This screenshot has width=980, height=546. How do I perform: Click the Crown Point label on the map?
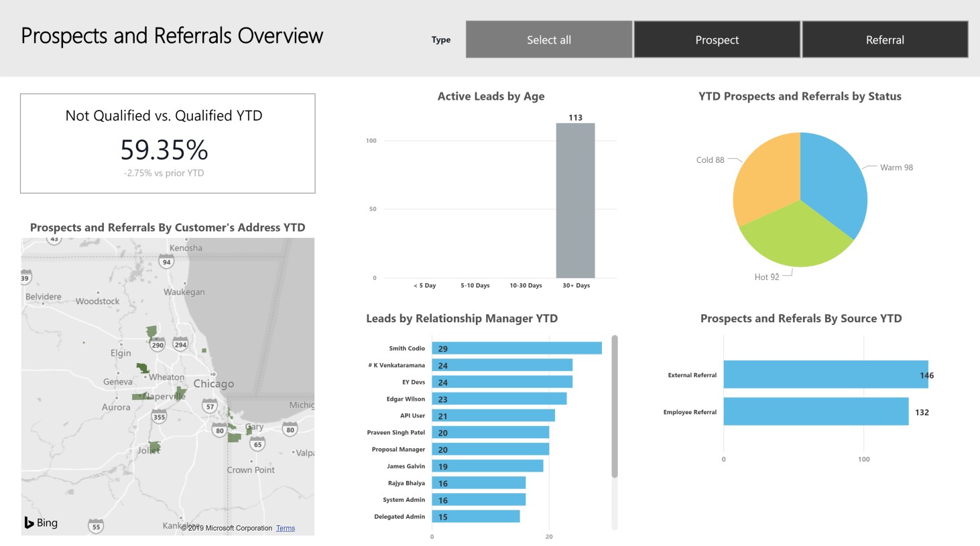tap(251, 470)
